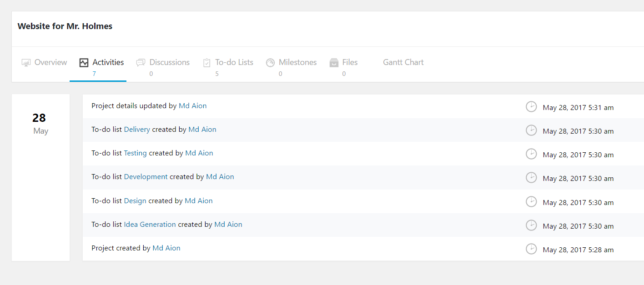Image resolution: width=644 pixels, height=285 pixels.
Task: Open the Milestones tab
Action: coord(297,62)
